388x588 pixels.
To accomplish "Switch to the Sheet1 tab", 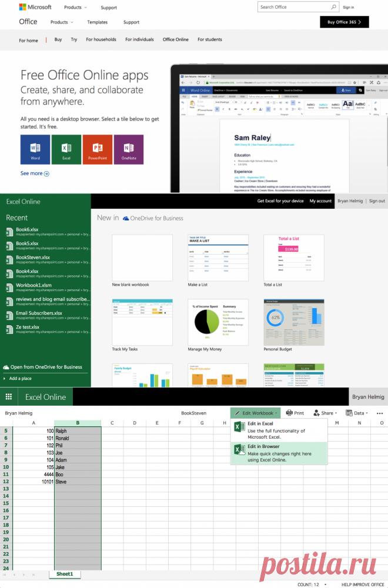I will [65, 574].
